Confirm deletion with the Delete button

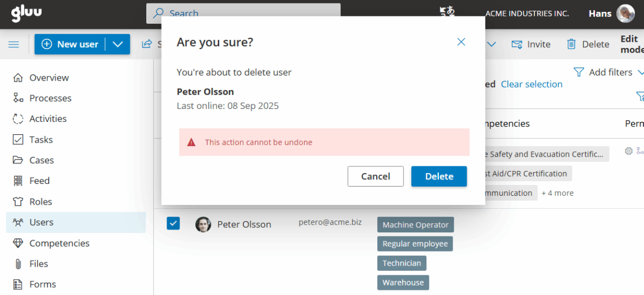438,177
